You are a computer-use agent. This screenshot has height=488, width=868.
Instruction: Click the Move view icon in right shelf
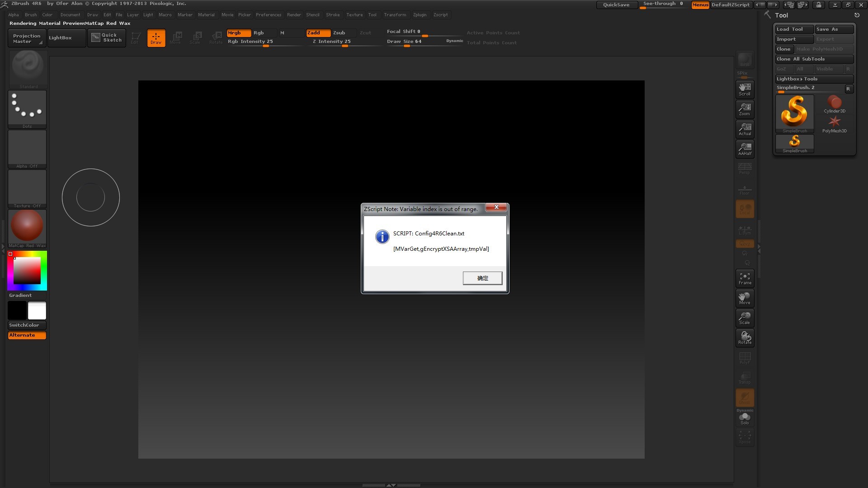coord(745,298)
